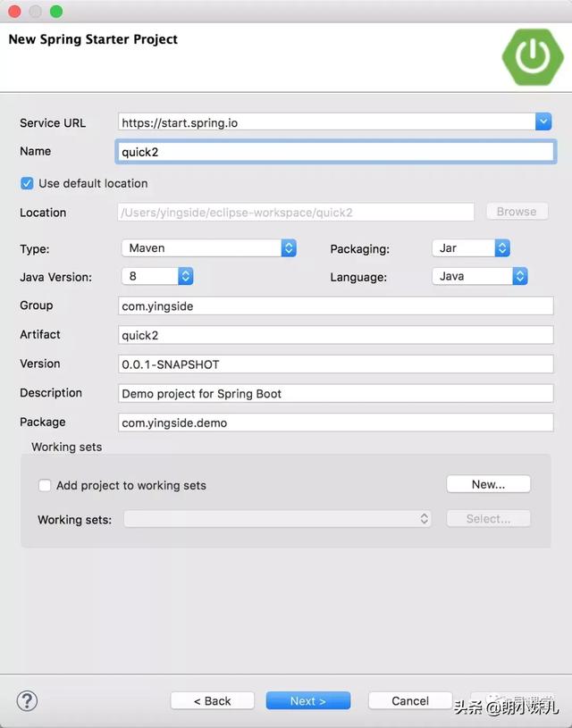572x728 pixels.
Task: Click the Name field containing quick2
Action: (x=335, y=152)
